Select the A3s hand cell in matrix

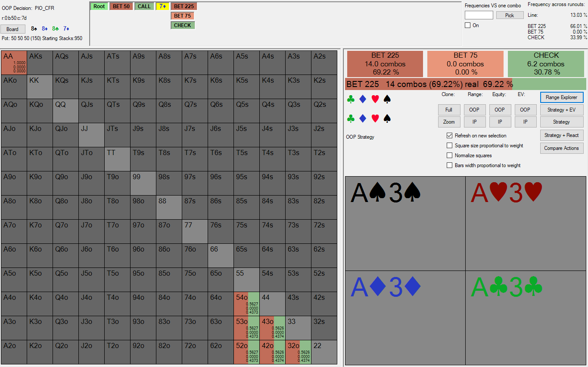coord(298,62)
